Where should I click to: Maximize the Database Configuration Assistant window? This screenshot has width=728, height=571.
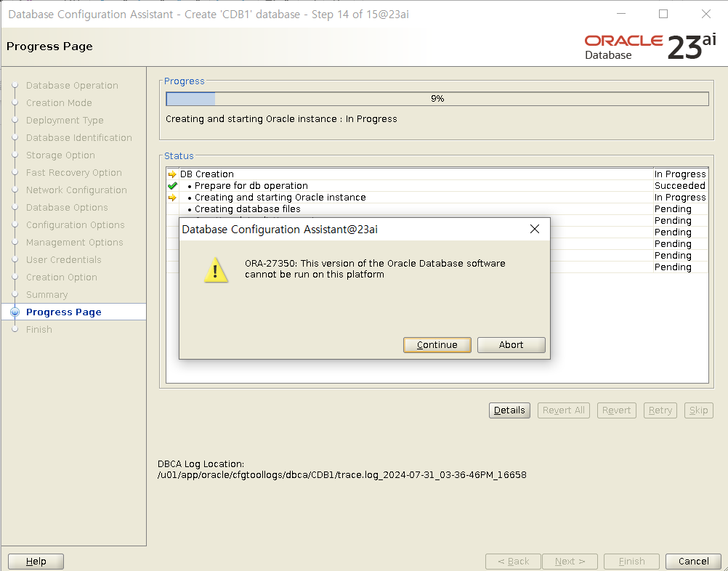(663, 14)
